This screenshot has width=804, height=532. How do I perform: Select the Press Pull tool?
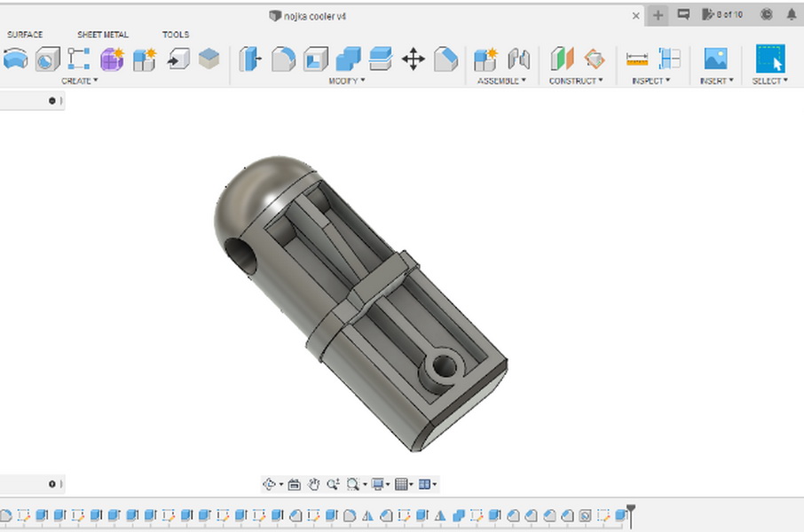coord(251,59)
